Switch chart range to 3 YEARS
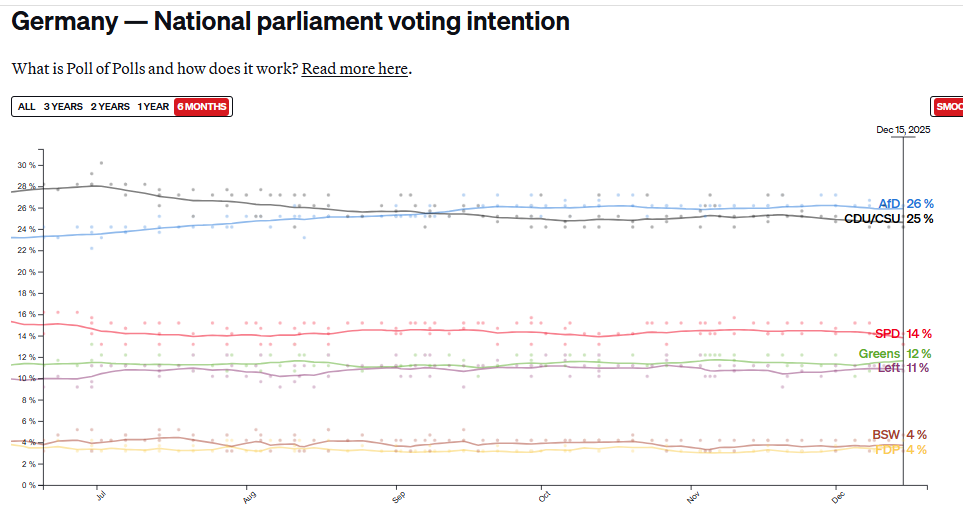 coord(63,107)
